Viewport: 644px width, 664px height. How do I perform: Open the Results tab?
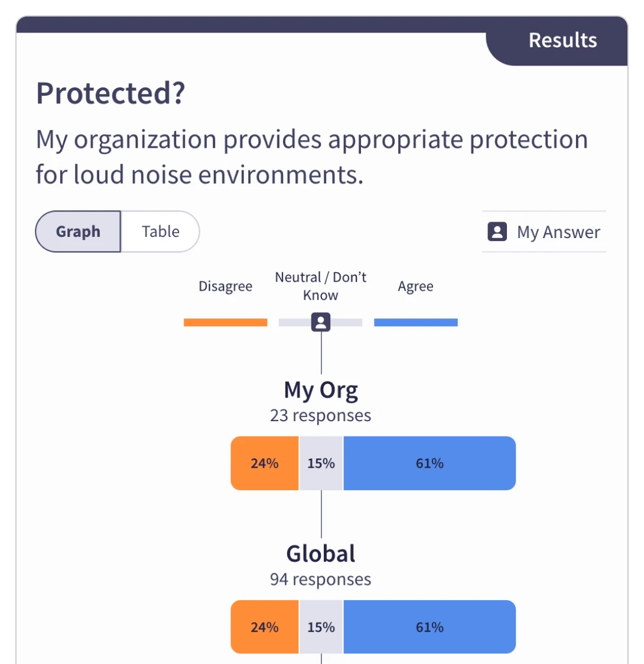click(562, 40)
